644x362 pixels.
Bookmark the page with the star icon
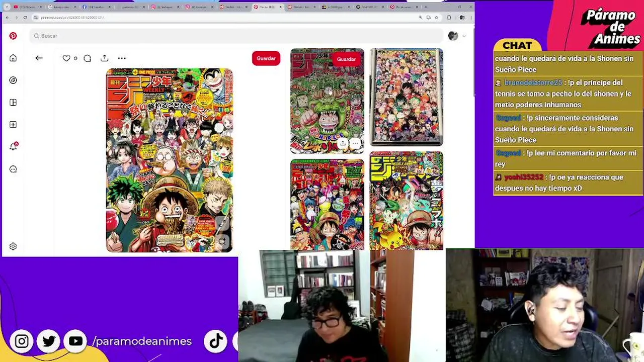436,18
